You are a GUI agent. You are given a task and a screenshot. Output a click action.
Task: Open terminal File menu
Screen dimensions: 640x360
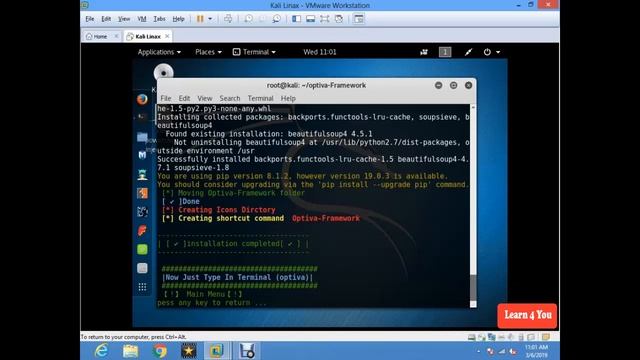pyautogui.click(x=166, y=98)
